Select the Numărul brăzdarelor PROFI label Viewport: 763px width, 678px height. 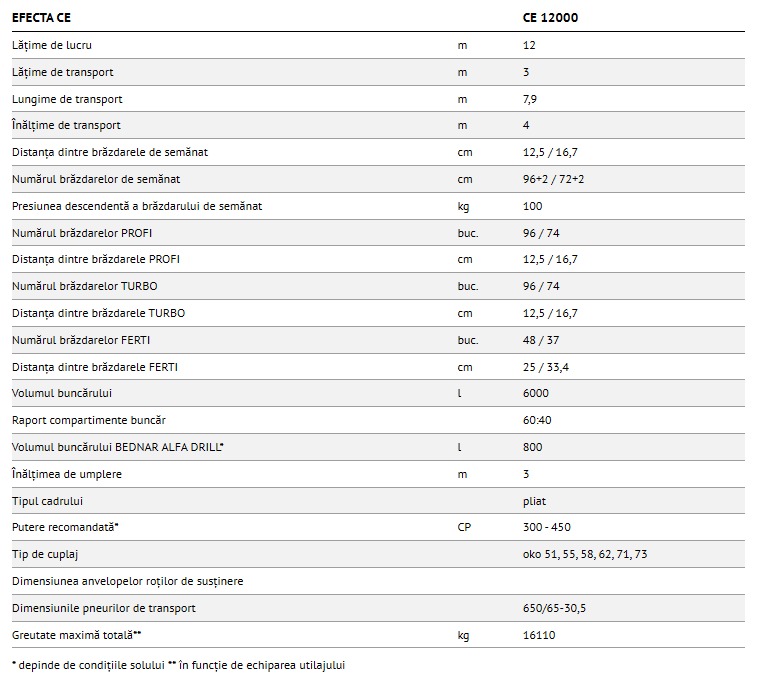click(x=82, y=233)
